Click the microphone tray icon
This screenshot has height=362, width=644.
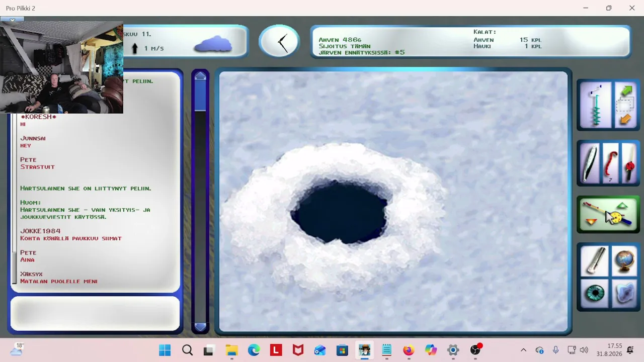point(555,350)
